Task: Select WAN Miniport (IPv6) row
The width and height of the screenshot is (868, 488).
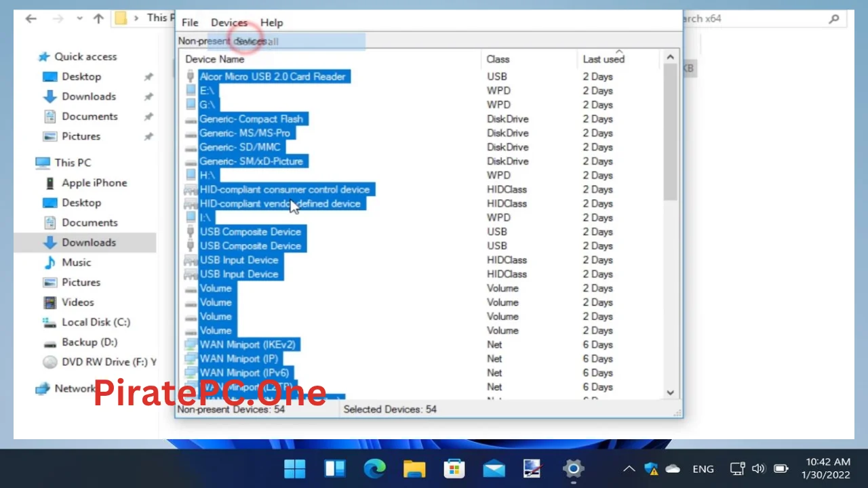Action: coord(420,373)
